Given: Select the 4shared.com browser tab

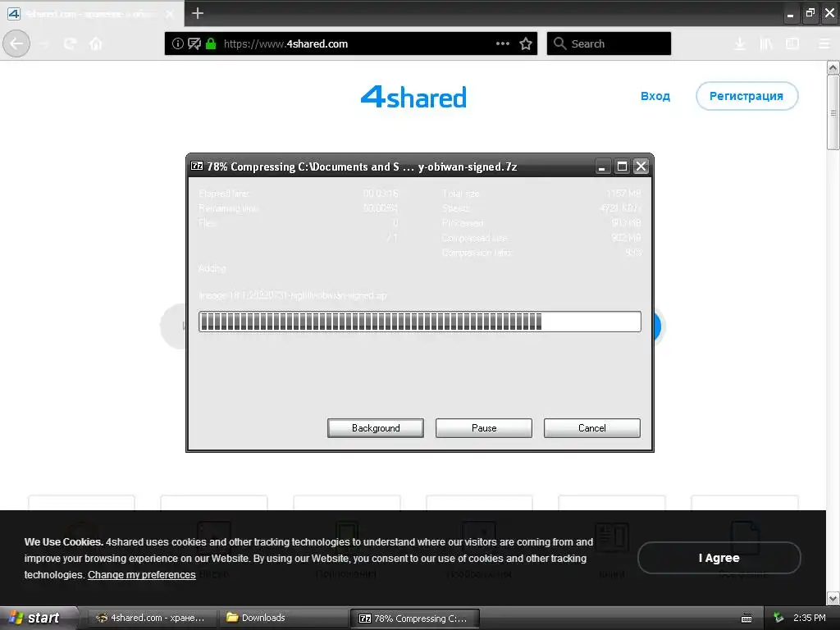Looking at the screenshot, I should click(92, 14).
